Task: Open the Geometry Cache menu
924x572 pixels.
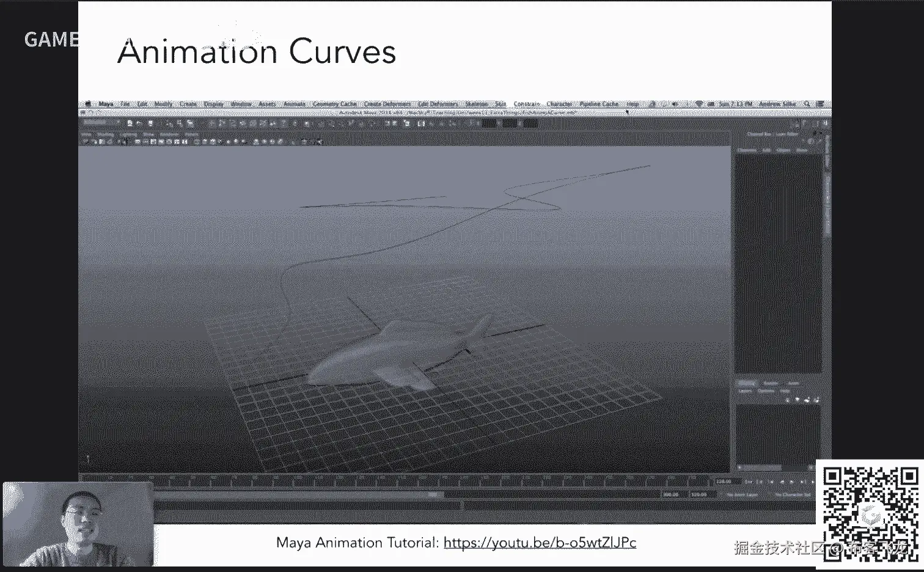Action: [335, 104]
